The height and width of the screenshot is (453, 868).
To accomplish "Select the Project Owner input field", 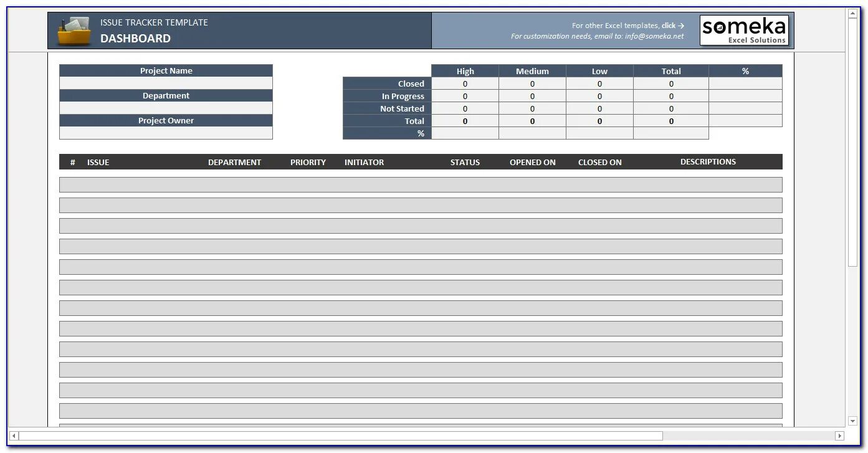I will click(166, 133).
